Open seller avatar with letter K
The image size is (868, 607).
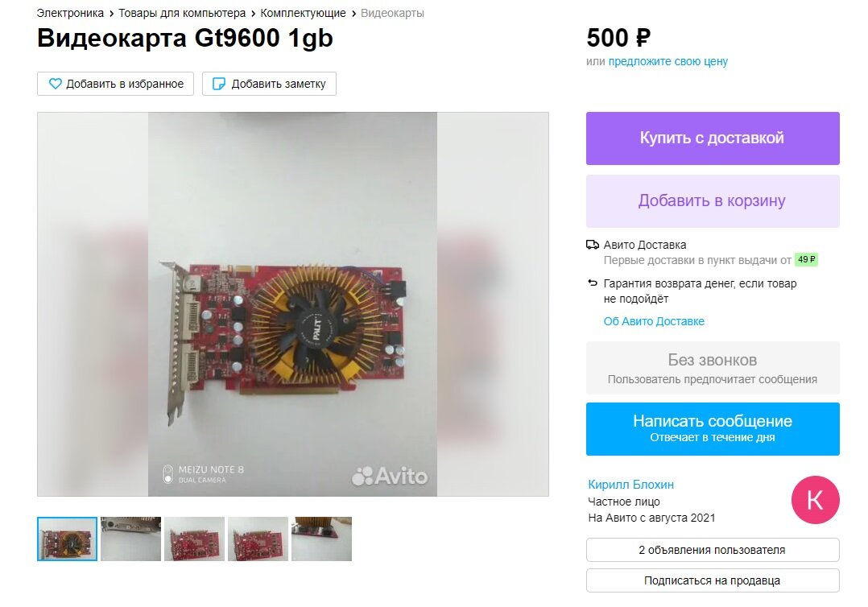pos(816,500)
